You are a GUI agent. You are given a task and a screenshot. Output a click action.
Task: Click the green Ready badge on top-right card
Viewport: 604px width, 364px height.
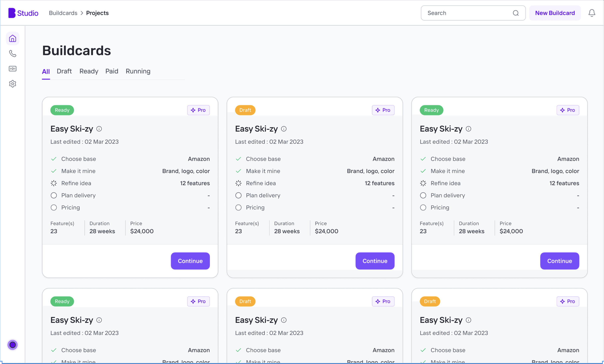point(431,110)
